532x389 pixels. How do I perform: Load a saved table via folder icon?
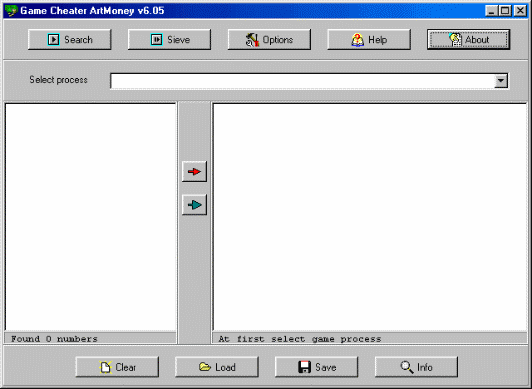217,367
